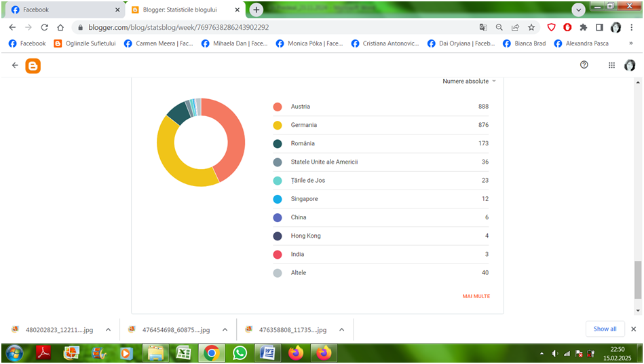Open the extensions puzzle icon
Image resolution: width=644 pixels, height=364 pixels.
click(583, 27)
